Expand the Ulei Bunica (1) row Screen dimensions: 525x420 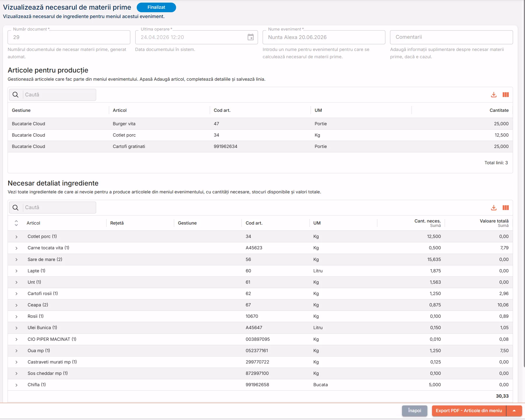[x=16, y=328]
